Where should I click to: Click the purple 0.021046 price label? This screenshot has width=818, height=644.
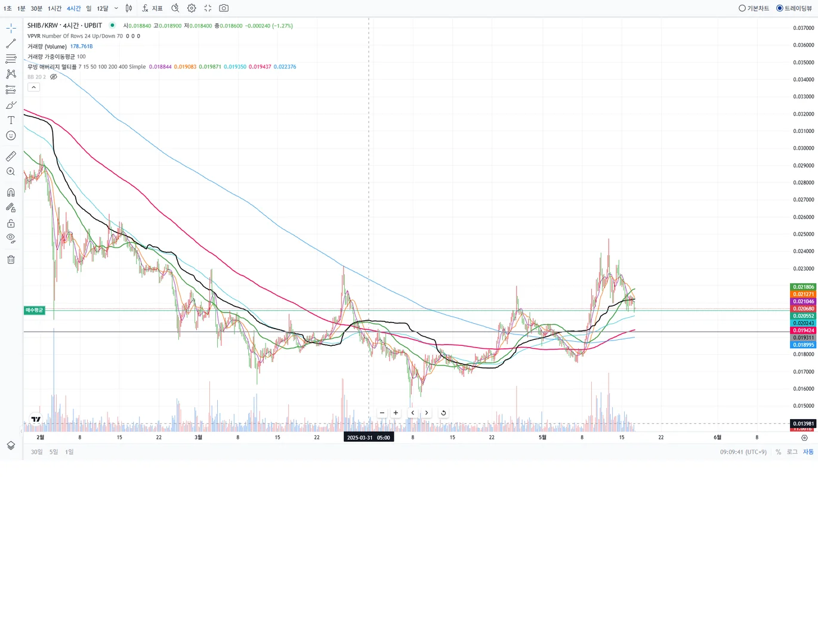(x=803, y=302)
